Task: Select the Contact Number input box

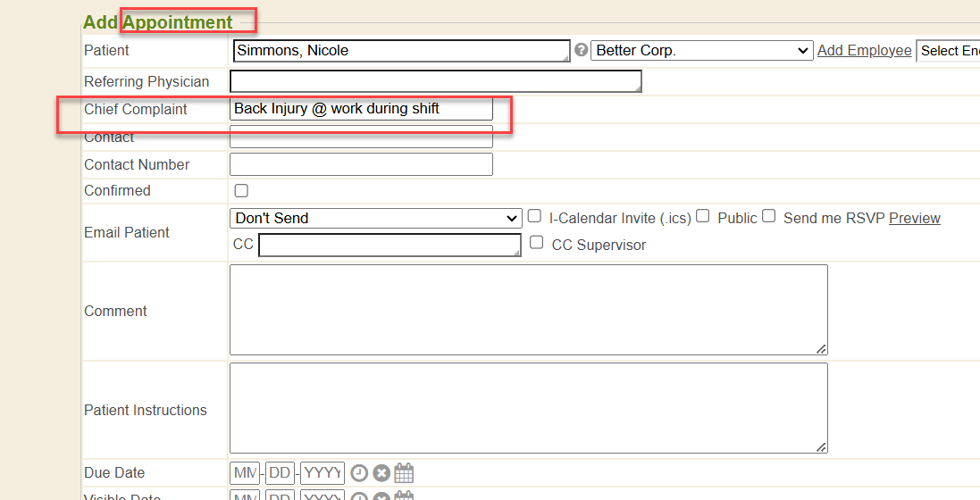Action: [x=361, y=164]
